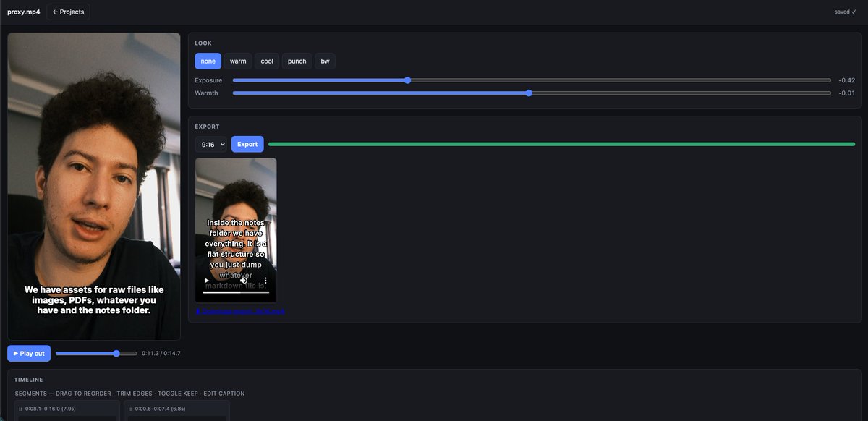The height and width of the screenshot is (421, 868).
Task: Apply the 'bw' look preset
Action: coord(325,61)
